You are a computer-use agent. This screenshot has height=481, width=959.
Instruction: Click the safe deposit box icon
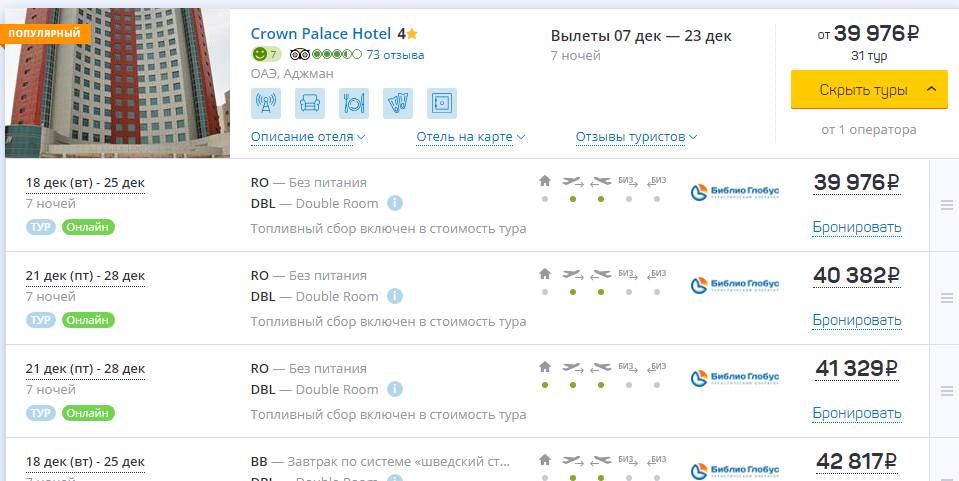click(x=442, y=103)
